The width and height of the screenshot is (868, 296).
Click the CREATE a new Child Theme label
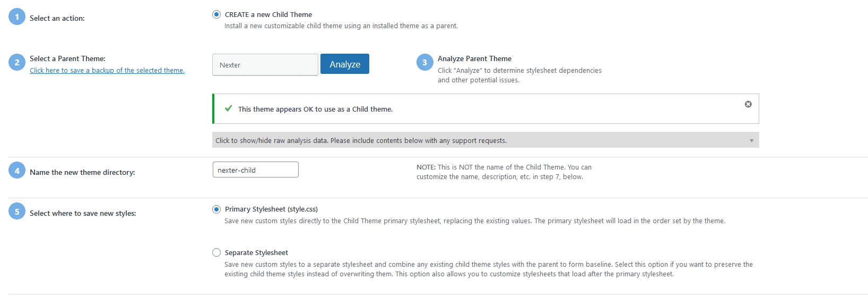pyautogui.click(x=268, y=14)
